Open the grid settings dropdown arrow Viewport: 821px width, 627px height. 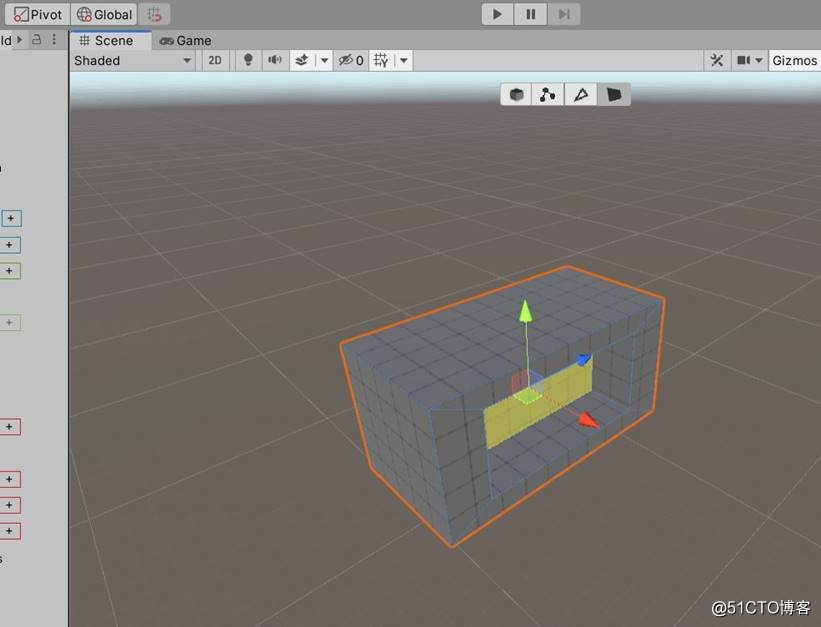(x=404, y=61)
